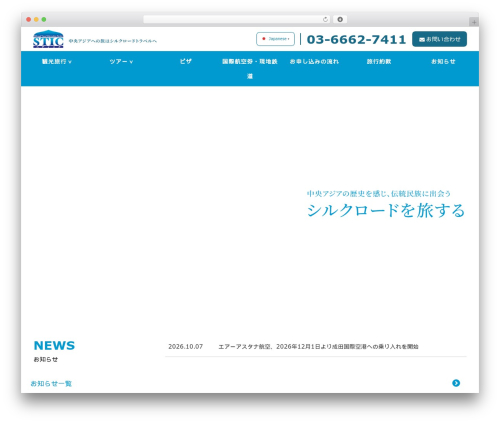The image size is (500, 423).
Task: Click the blue circular arrow icon
Action: pyautogui.click(x=456, y=383)
